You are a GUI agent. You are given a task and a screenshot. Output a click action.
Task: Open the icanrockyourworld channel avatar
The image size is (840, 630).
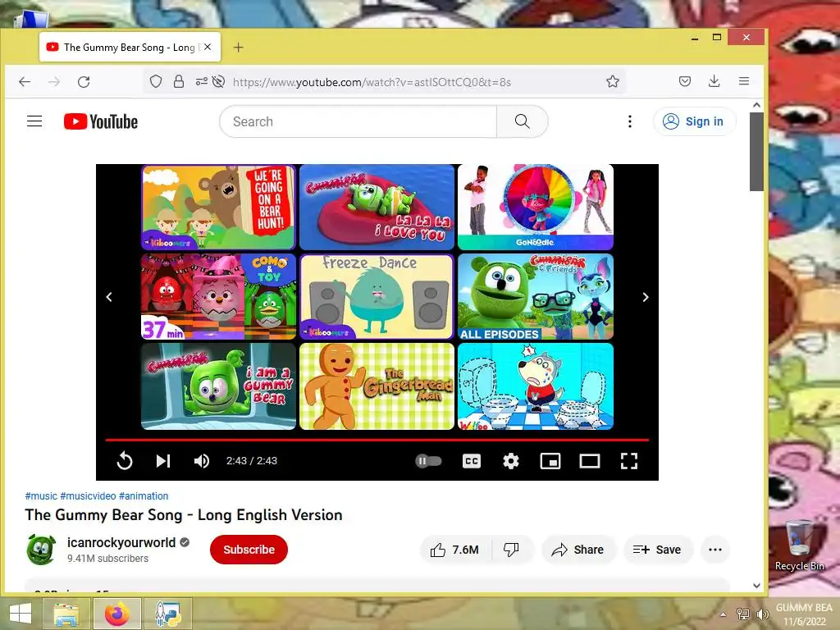(41, 549)
